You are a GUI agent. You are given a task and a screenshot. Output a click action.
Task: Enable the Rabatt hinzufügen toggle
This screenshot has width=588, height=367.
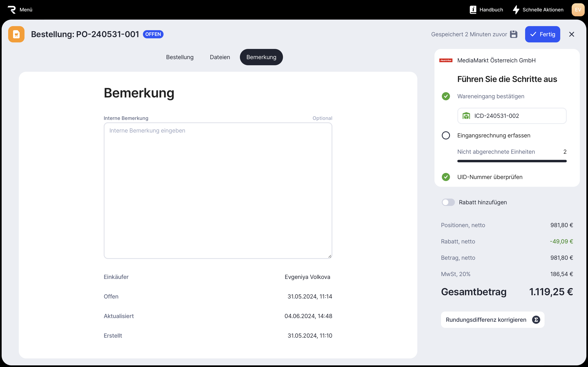click(x=448, y=202)
